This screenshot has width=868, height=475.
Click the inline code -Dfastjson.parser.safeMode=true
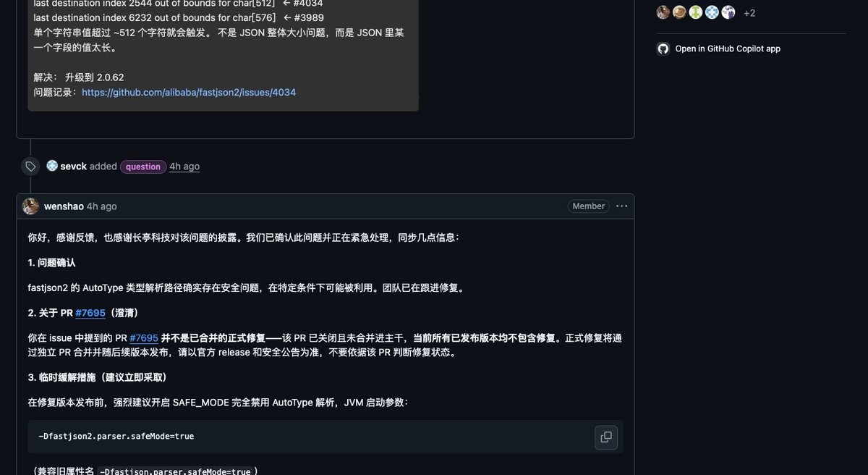tap(174, 471)
